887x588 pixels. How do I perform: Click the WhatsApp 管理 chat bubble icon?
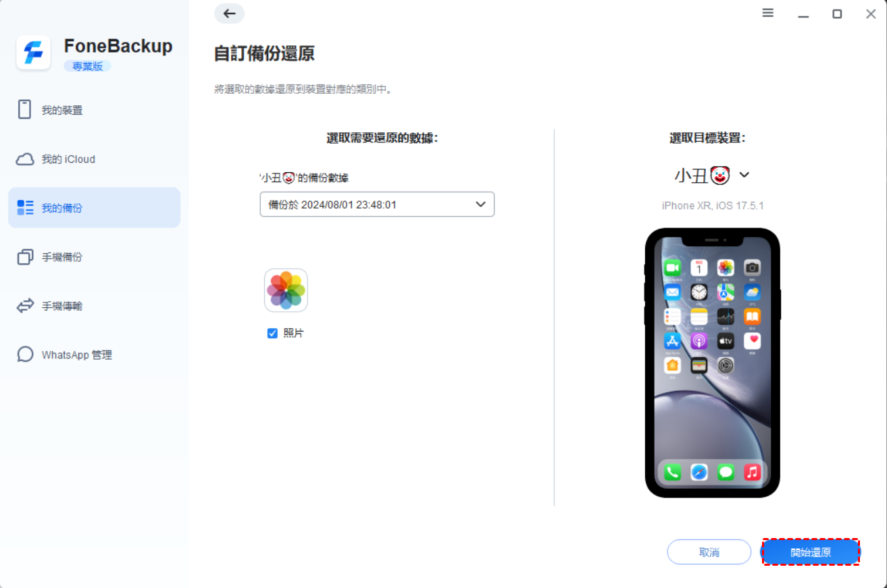coord(25,354)
